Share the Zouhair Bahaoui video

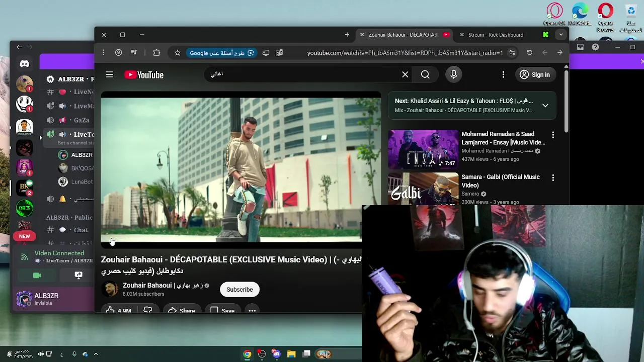click(x=181, y=310)
